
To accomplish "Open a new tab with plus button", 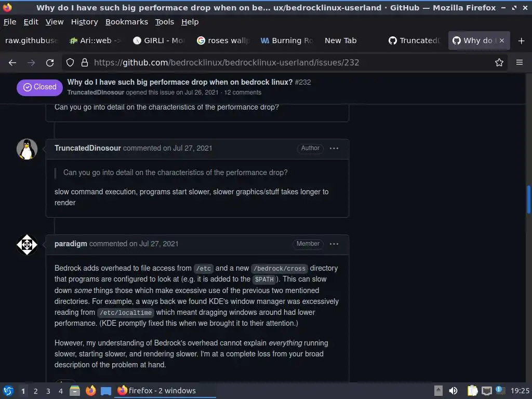I will (522, 41).
